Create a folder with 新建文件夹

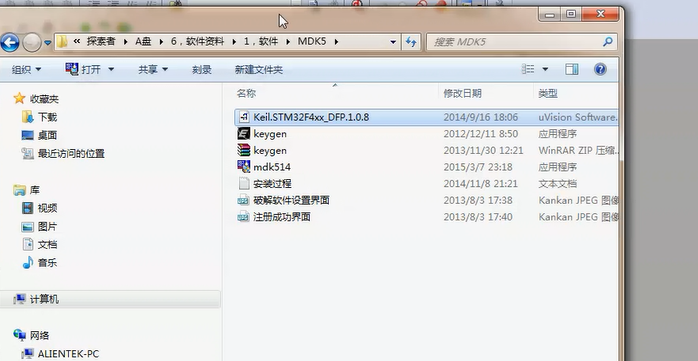click(x=259, y=70)
